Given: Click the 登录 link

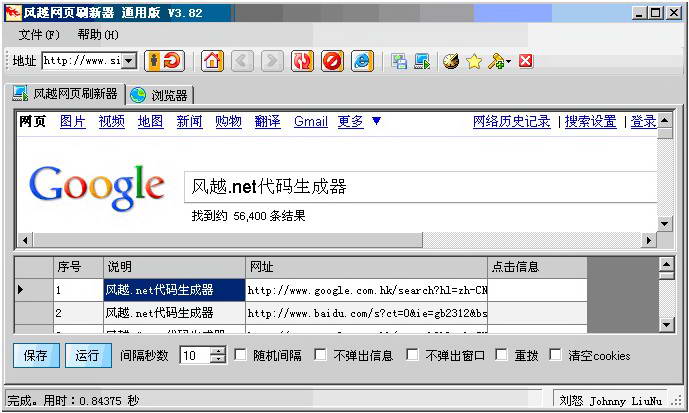Looking at the screenshot, I should [643, 121].
